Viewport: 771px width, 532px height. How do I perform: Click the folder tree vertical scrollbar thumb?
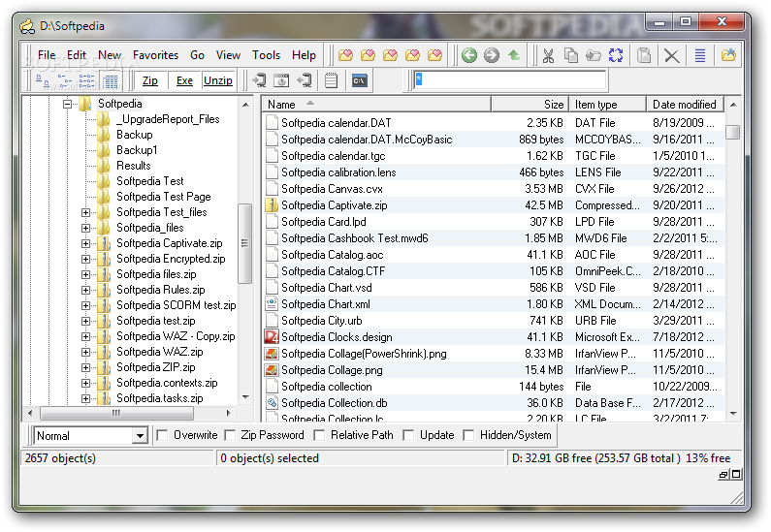click(244, 243)
